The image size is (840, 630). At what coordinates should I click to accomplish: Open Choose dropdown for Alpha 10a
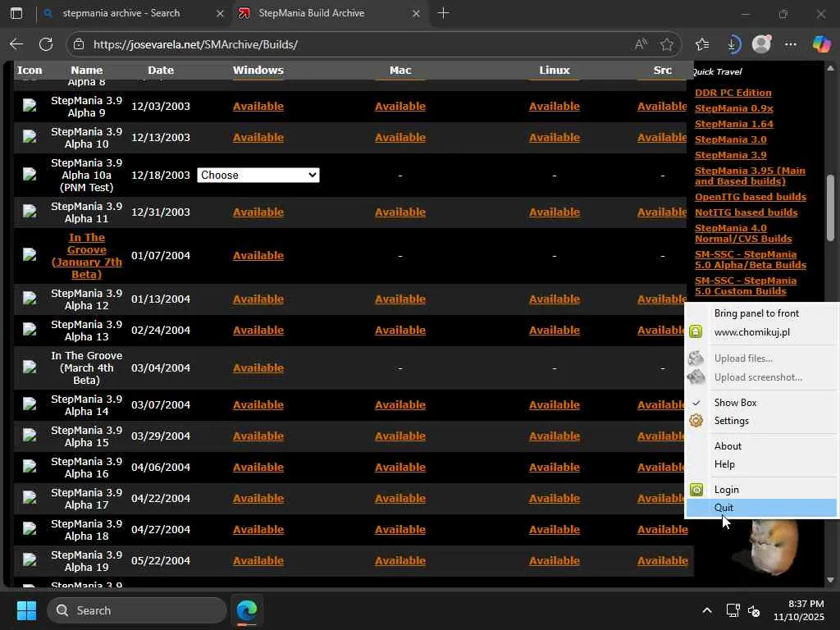pyautogui.click(x=258, y=176)
